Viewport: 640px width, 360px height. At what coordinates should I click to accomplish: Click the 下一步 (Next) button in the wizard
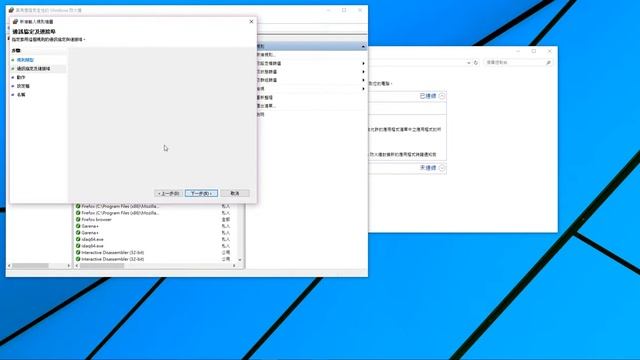[x=201, y=193]
